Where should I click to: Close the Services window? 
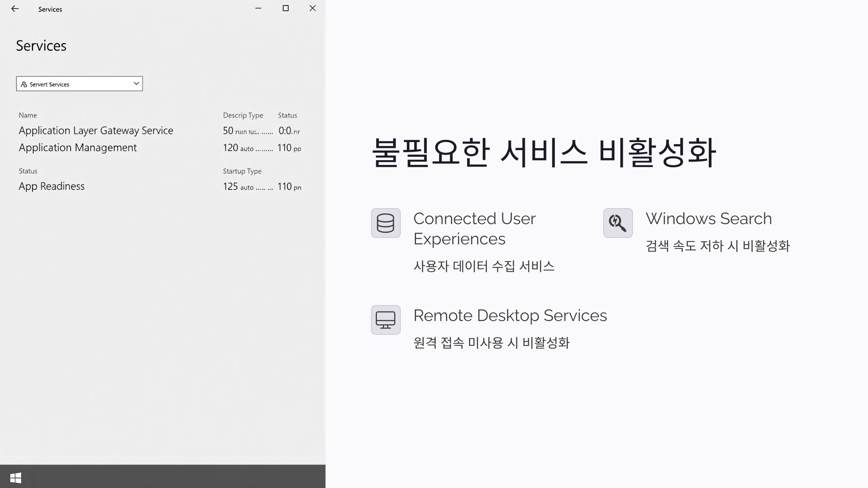click(x=312, y=8)
